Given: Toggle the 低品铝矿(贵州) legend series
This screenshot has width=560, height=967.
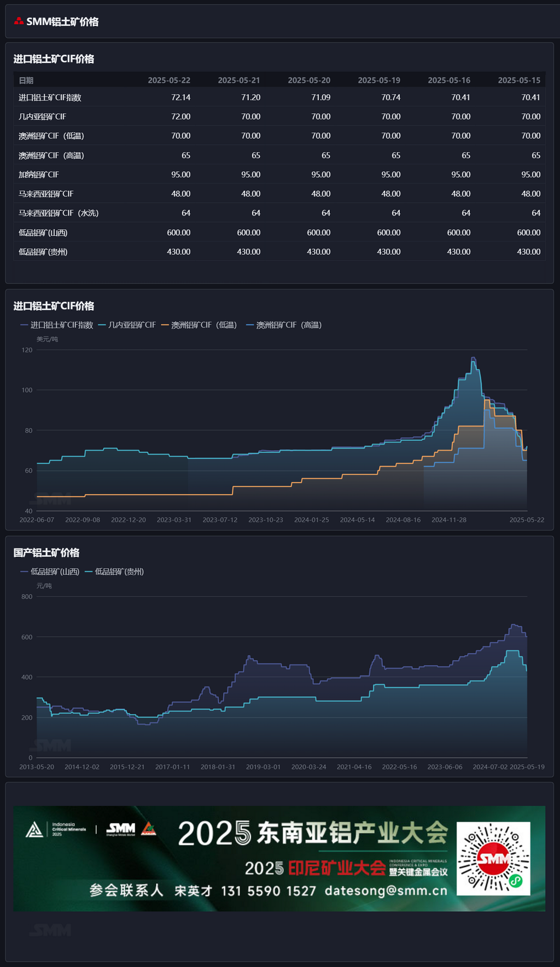Looking at the screenshot, I should point(114,572).
